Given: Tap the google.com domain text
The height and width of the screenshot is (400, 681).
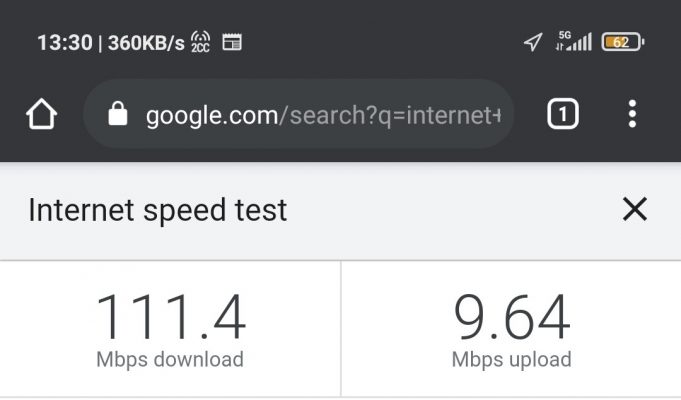Looking at the screenshot, I should coord(212,116).
